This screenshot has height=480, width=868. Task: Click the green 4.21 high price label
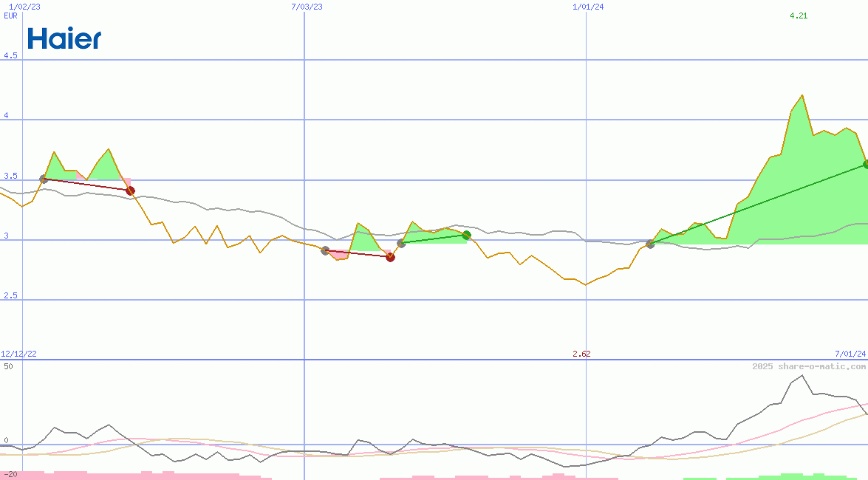(x=798, y=16)
